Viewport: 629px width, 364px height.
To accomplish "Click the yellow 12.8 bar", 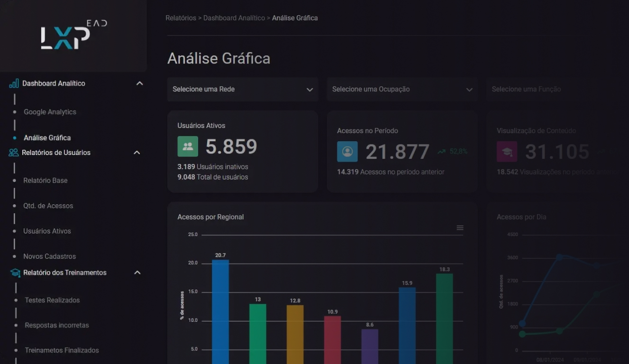I will (295, 334).
